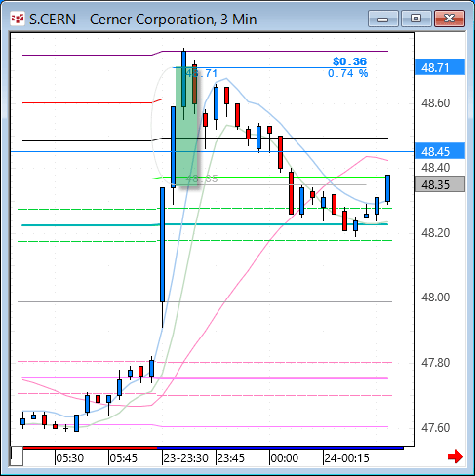The height and width of the screenshot is (476, 475).
Task: Click the 48.00 price scale value
Action: (436, 297)
